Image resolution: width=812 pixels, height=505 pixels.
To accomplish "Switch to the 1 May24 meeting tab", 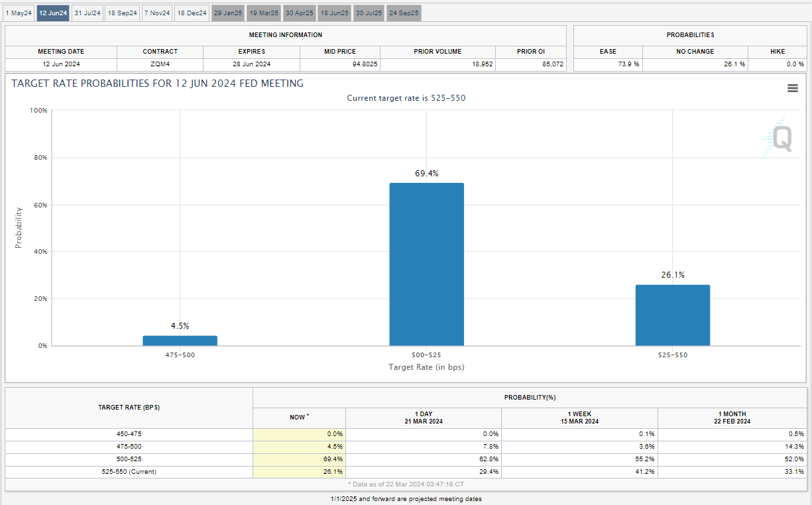I will coord(19,13).
